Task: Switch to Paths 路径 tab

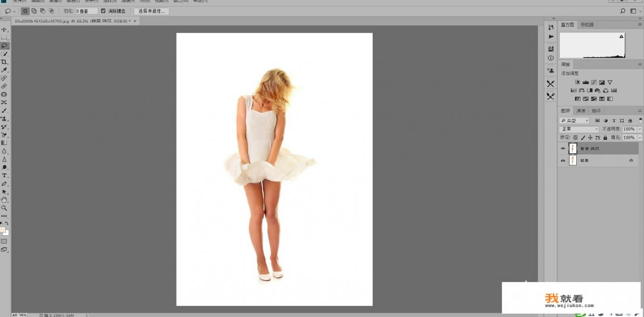Action: [596, 110]
